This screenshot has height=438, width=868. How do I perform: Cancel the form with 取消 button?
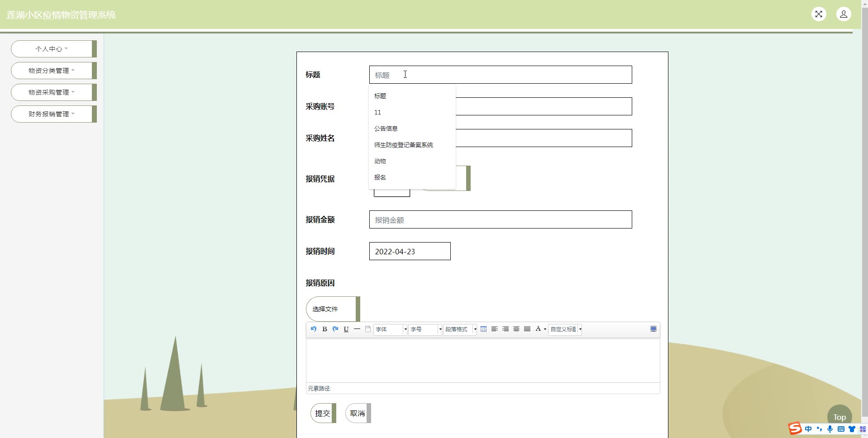click(358, 413)
